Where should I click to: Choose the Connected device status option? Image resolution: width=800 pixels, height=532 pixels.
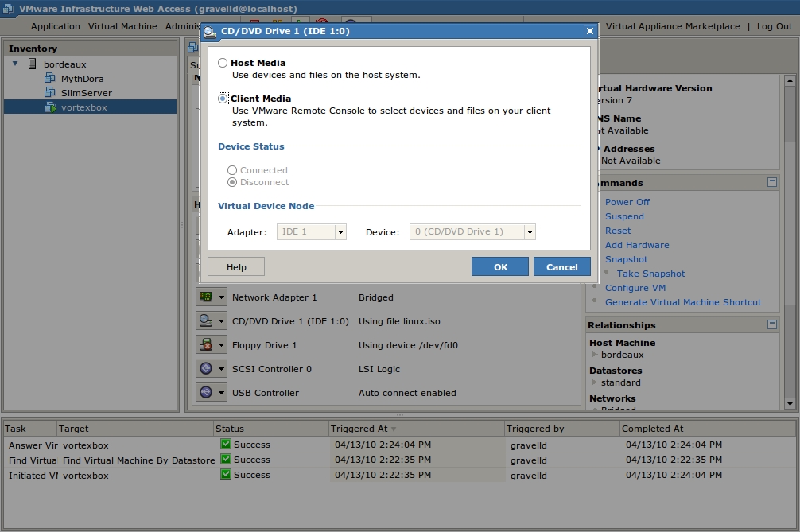click(232, 170)
